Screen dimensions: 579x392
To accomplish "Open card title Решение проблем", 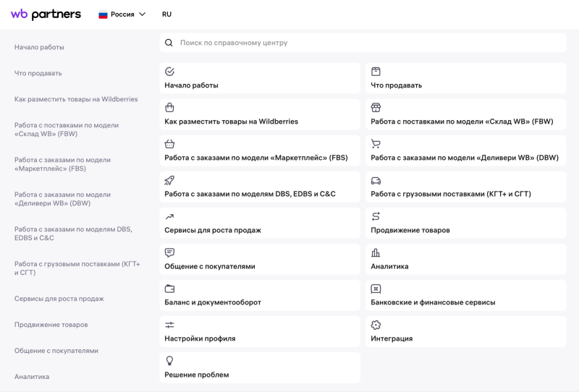I will [x=196, y=375].
